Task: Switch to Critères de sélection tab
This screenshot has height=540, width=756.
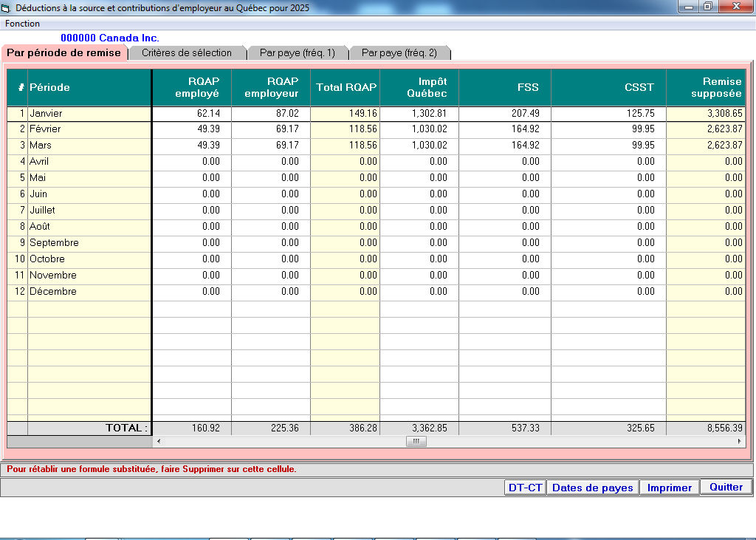Action: 186,52
